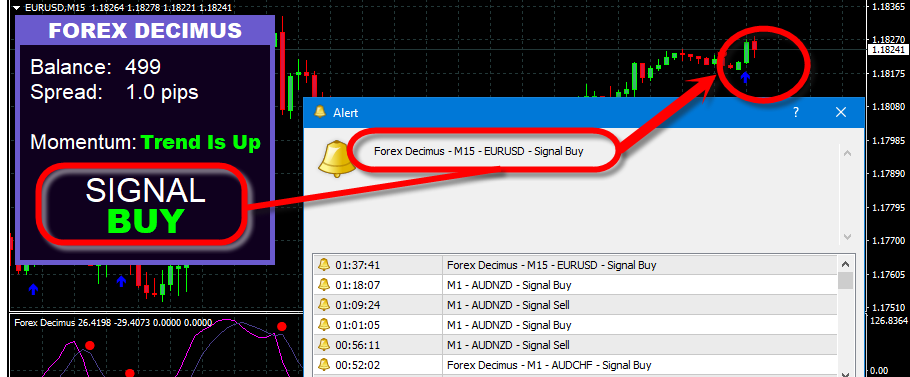910x377 pixels.
Task: Click the 1.18241 current price label
Action: tap(887, 50)
